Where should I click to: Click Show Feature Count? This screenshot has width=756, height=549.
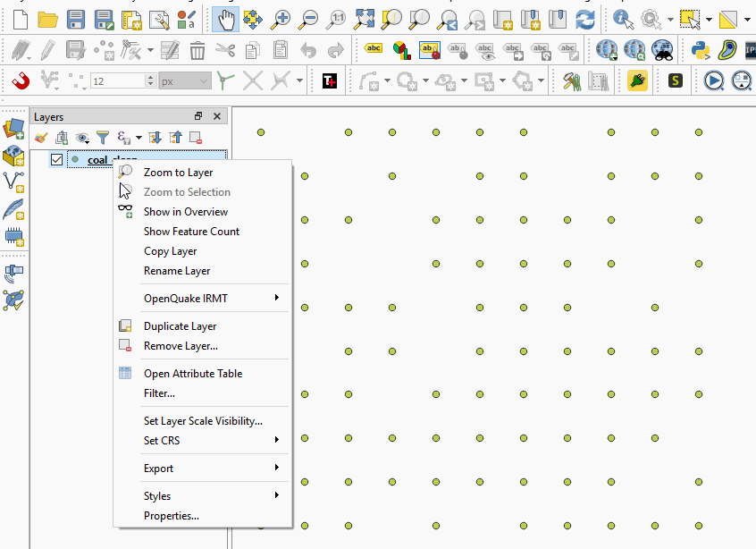click(191, 231)
